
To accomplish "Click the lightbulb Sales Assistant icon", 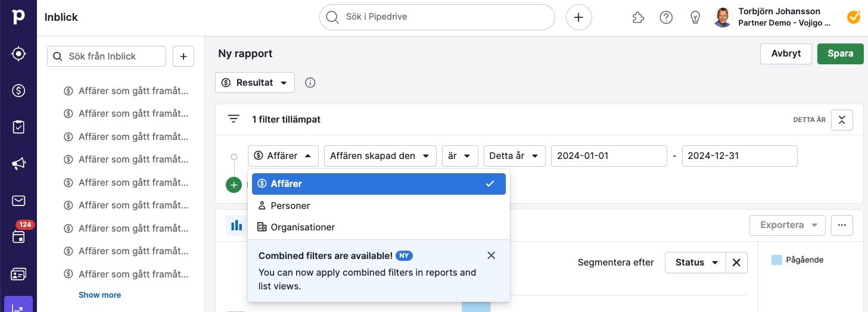I will 695,17.
